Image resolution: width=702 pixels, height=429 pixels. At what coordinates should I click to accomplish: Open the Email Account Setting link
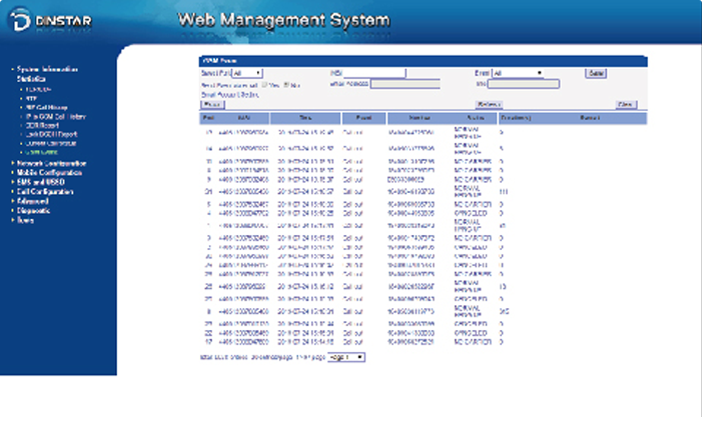click(x=230, y=94)
